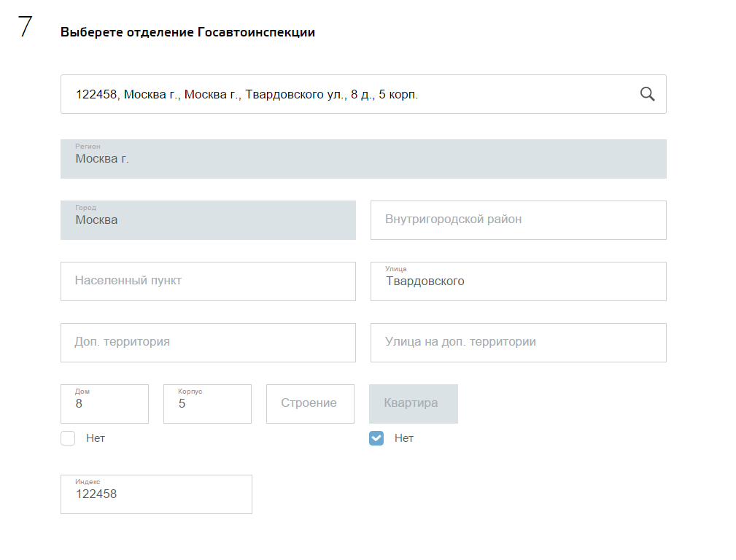Select the Корпус field containing 5
This screenshot has height=560, width=736.
207,404
